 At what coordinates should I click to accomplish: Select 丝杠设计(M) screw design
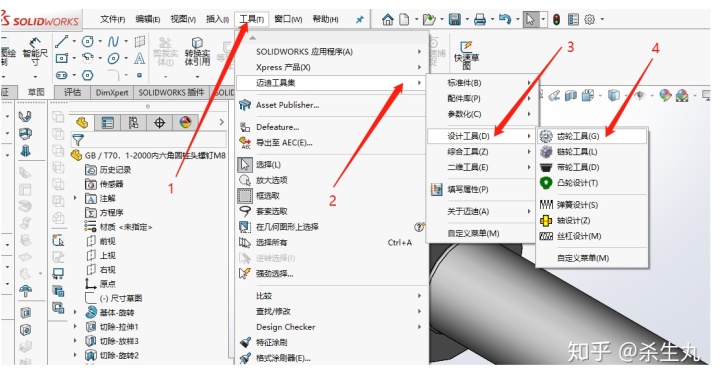592,236
